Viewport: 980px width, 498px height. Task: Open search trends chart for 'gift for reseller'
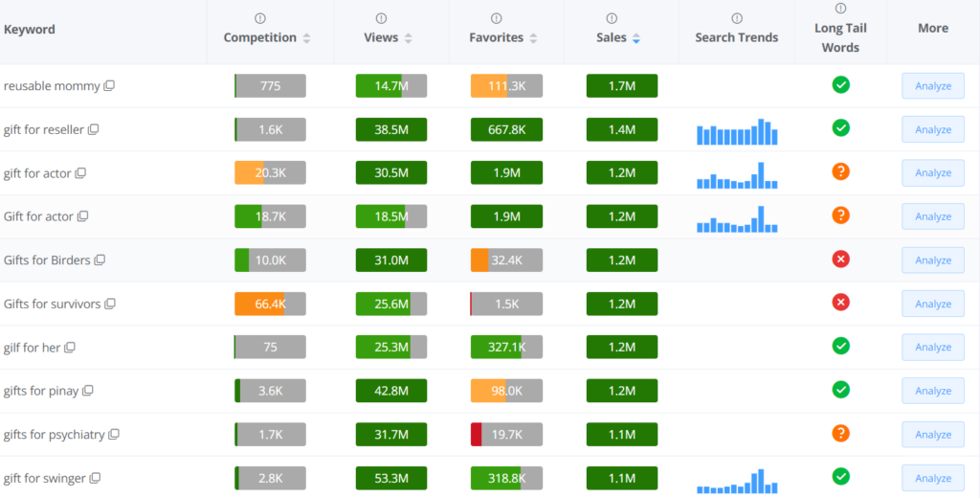(x=736, y=131)
